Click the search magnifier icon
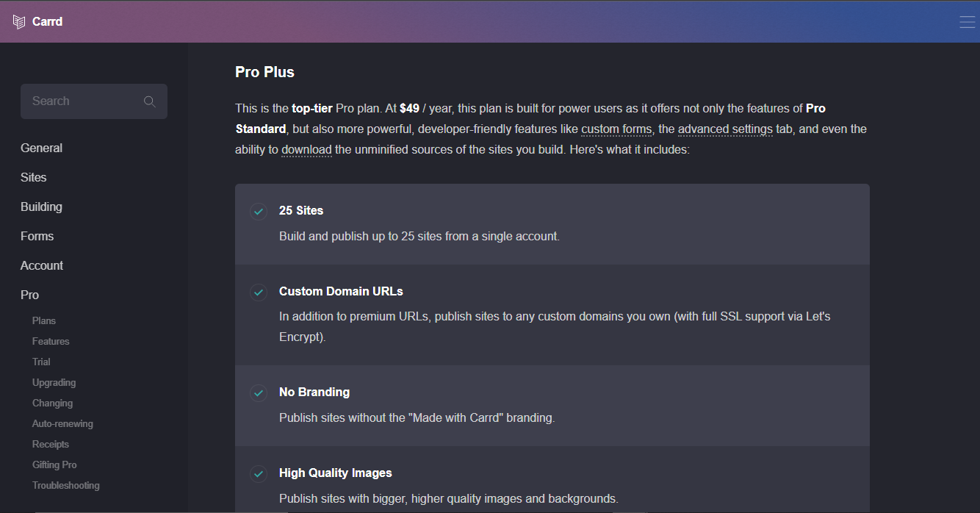The width and height of the screenshot is (980, 513). [x=150, y=101]
